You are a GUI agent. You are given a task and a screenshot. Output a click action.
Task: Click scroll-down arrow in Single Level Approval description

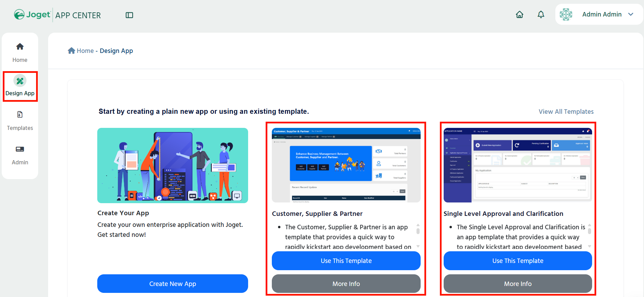[x=589, y=246]
